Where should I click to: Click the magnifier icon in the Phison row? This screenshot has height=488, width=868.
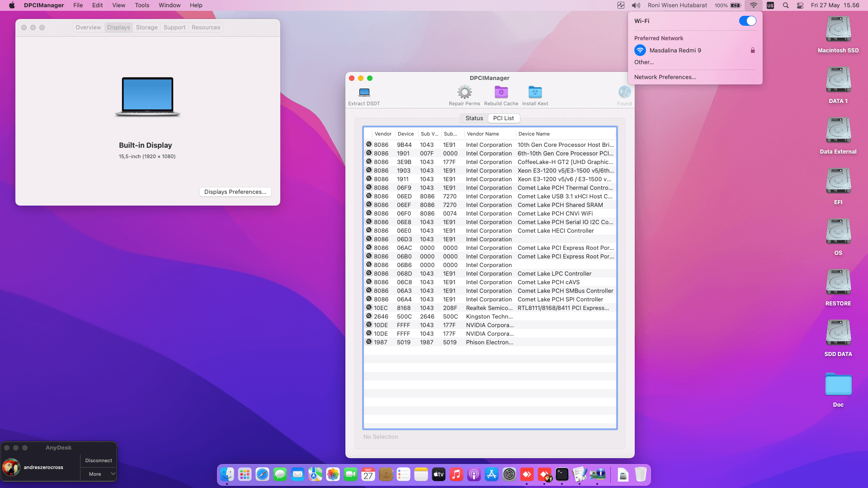point(369,342)
